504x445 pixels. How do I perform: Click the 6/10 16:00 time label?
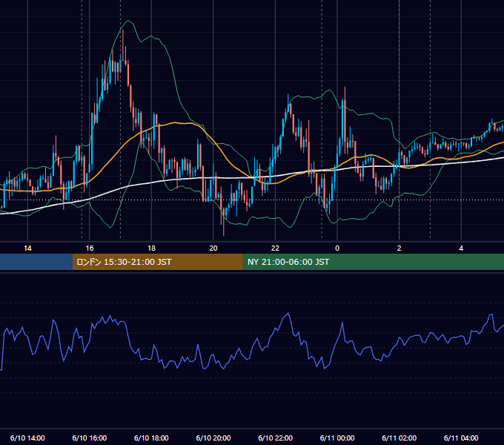90,438
